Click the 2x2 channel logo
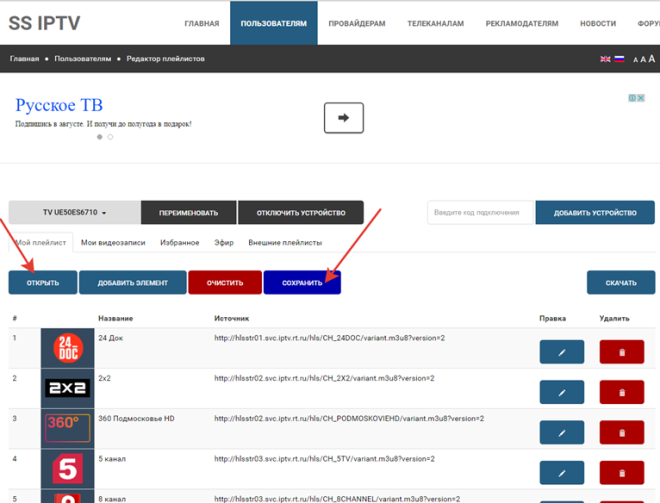The width and height of the screenshot is (660, 503). [x=68, y=388]
